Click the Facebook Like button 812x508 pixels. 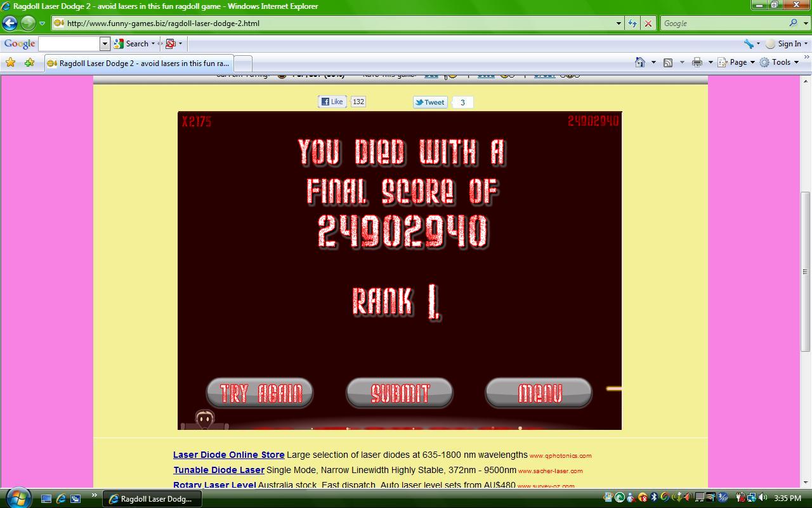click(x=332, y=102)
